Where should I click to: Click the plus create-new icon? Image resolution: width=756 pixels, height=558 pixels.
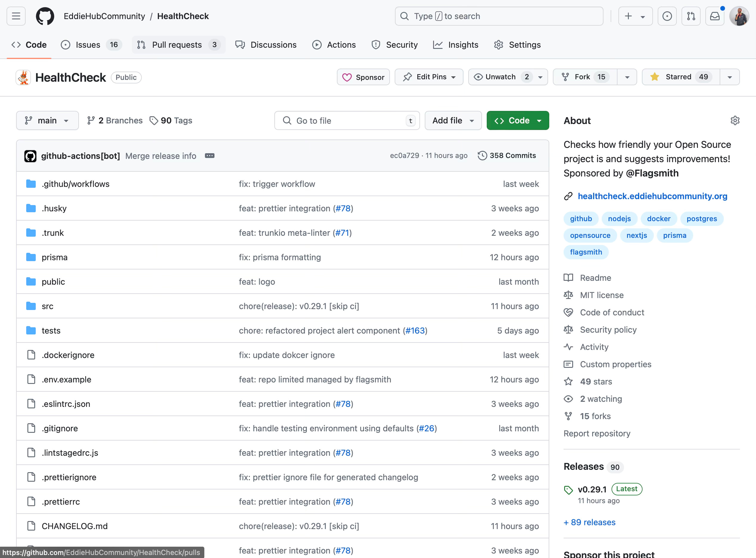pos(628,16)
